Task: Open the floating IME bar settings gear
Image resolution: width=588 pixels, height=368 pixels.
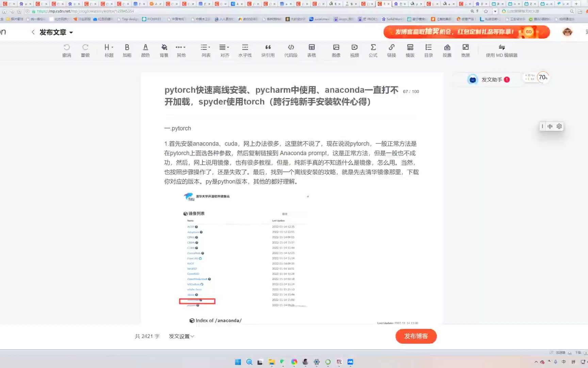Action: coord(559,126)
